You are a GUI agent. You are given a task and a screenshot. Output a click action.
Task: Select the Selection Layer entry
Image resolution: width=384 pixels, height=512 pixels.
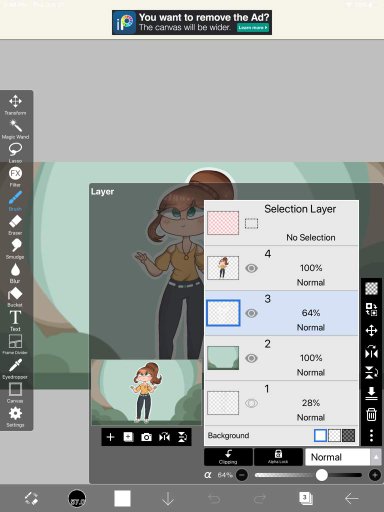[x=281, y=223]
